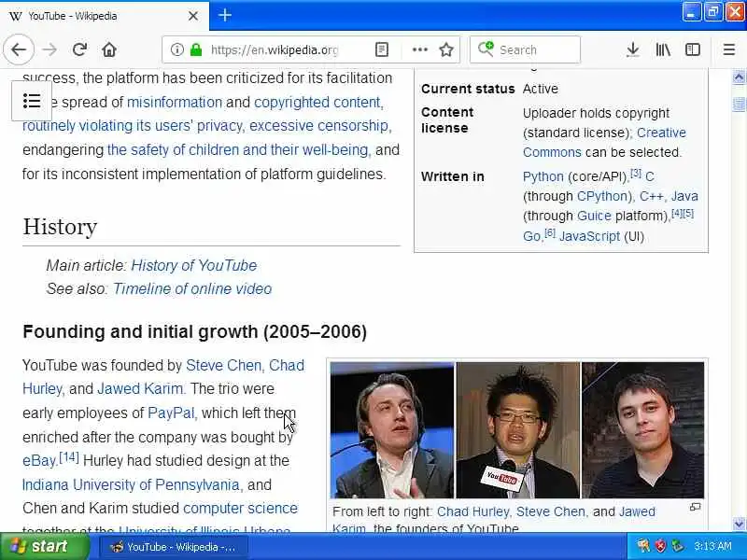Focus the browser Search box

(525, 49)
